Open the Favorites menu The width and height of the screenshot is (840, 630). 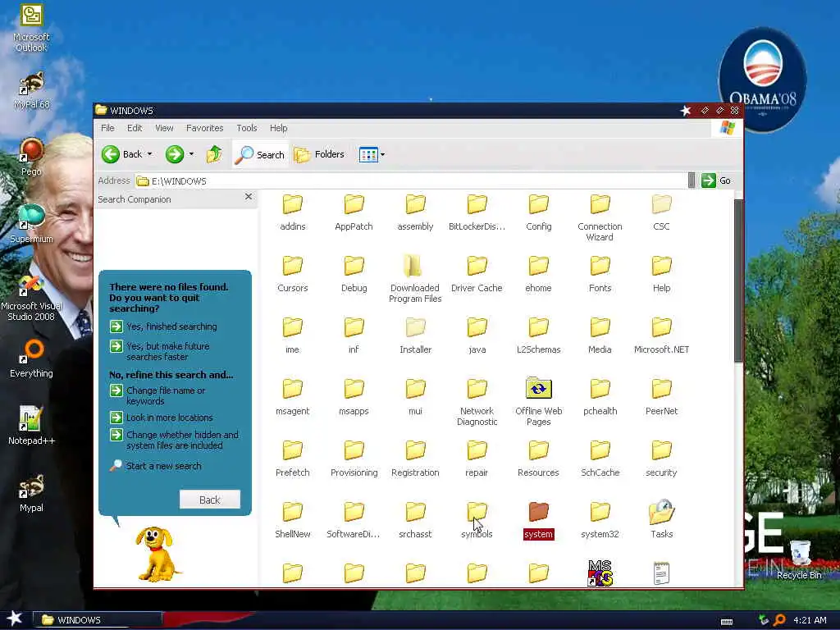tap(204, 128)
